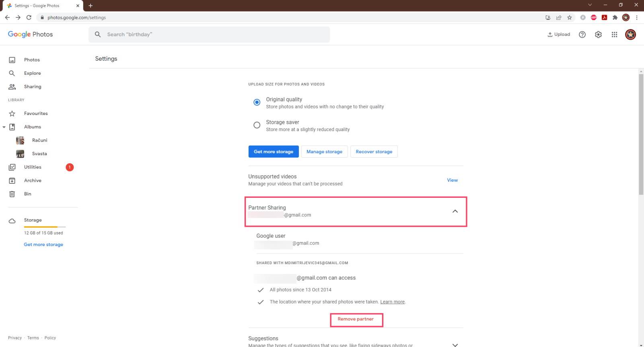Click the Get more storage button
The width and height of the screenshot is (644, 347).
click(x=274, y=152)
